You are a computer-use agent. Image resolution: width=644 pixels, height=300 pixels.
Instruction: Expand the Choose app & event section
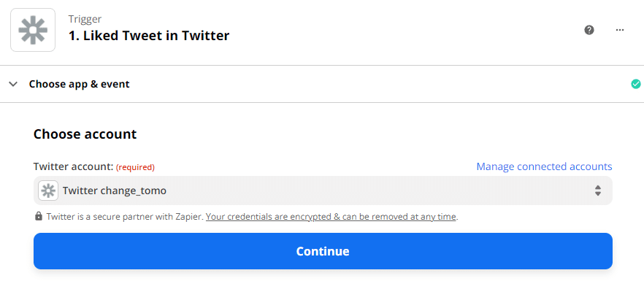pyautogui.click(x=80, y=84)
